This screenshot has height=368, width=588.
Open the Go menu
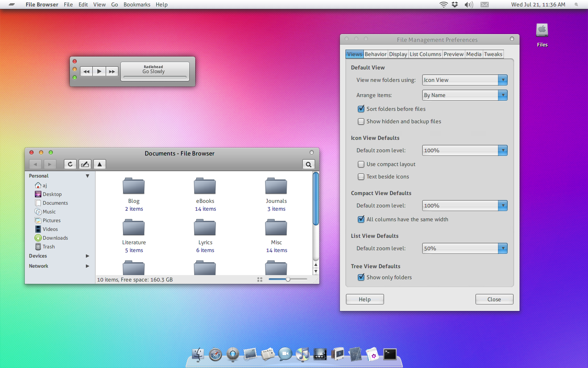114,5
